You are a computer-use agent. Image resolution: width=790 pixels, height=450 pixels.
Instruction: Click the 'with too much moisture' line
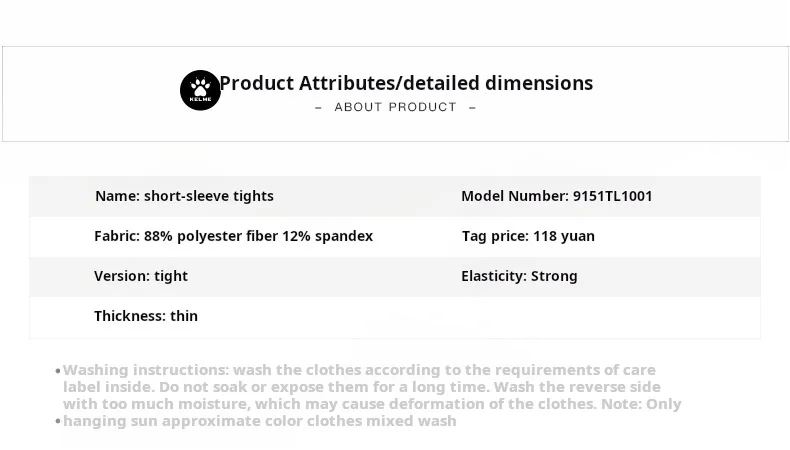click(x=371, y=404)
